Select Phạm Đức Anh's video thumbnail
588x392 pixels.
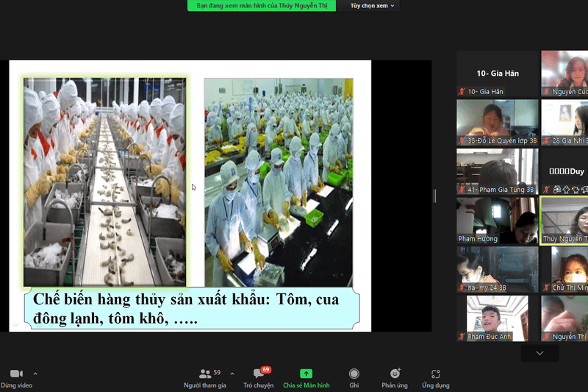[x=497, y=318]
